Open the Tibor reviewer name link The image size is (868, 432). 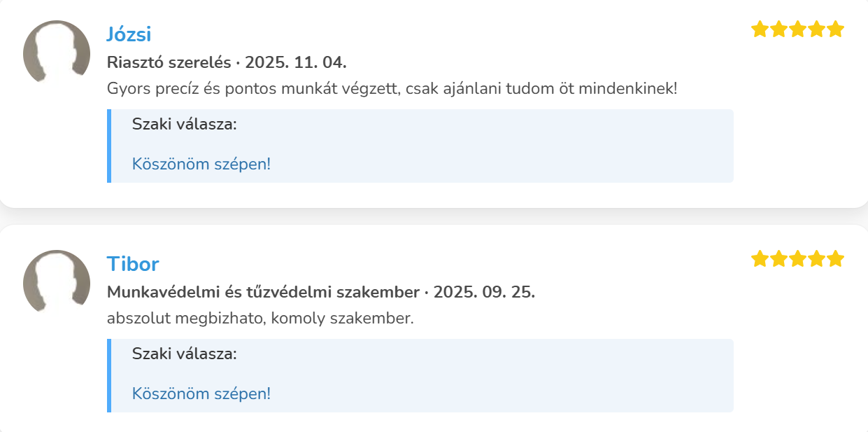click(x=133, y=264)
